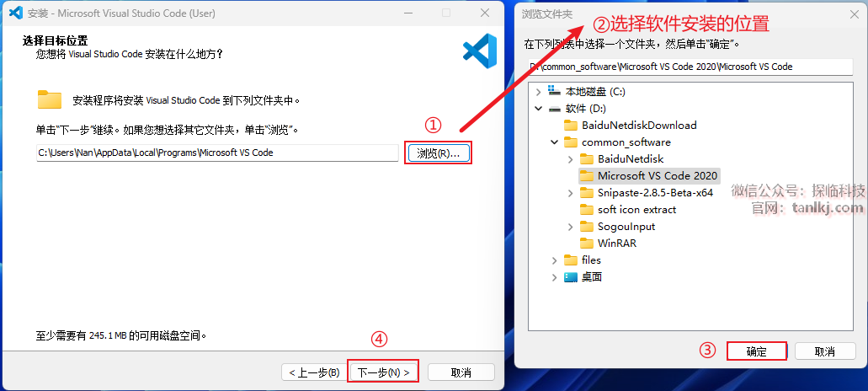Click the soft icon extract folder icon
Viewport: 868px width, 391px height.
pyautogui.click(x=587, y=210)
